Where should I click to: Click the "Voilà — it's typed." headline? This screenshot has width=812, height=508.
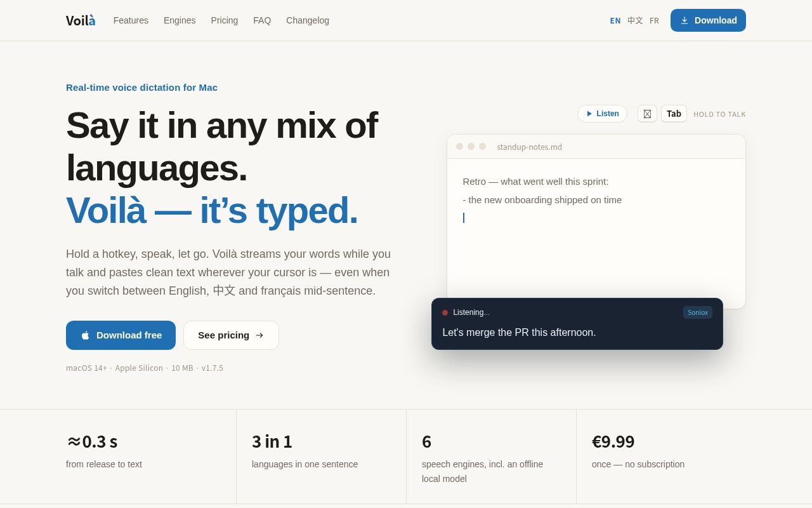[212, 210]
